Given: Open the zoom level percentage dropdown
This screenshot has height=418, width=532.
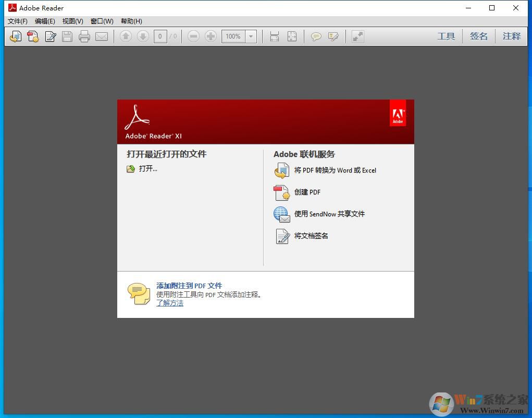Looking at the screenshot, I should pos(251,36).
